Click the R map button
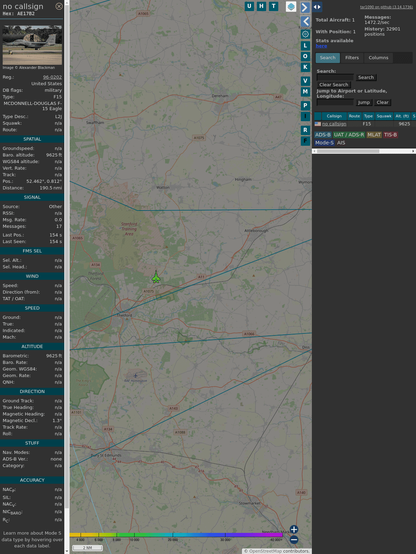The width and height of the screenshot is (416, 554). click(x=305, y=130)
